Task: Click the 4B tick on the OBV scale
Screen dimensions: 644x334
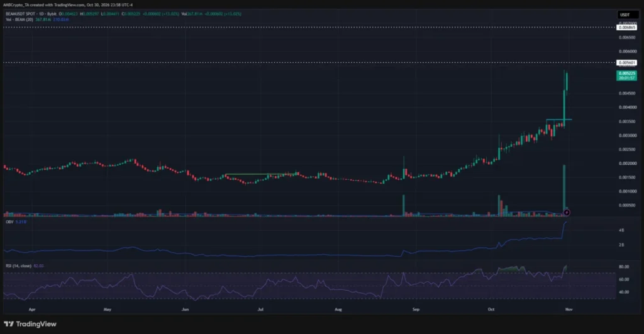Action: (x=621, y=230)
